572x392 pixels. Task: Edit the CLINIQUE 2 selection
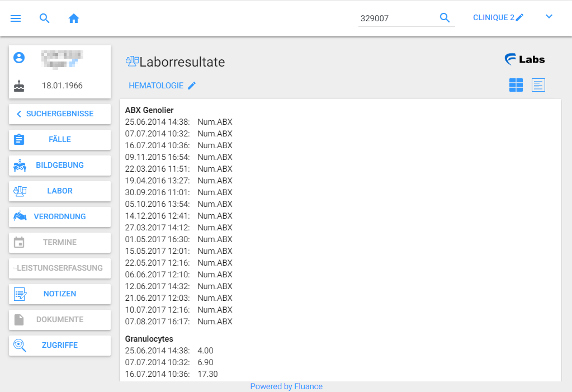tap(498, 18)
